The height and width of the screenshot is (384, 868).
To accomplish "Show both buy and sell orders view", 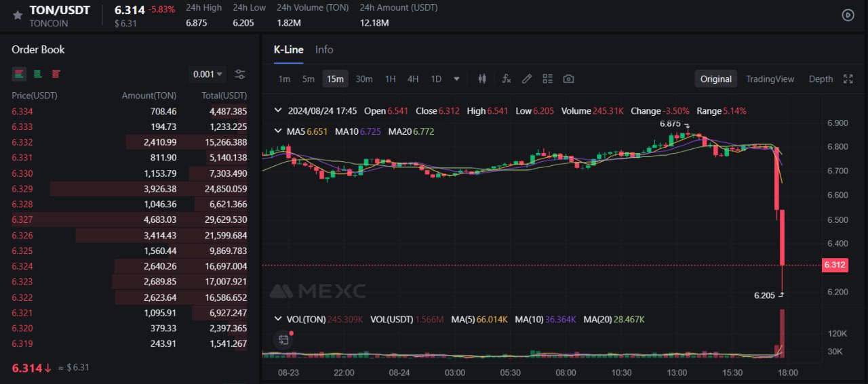I will point(19,74).
